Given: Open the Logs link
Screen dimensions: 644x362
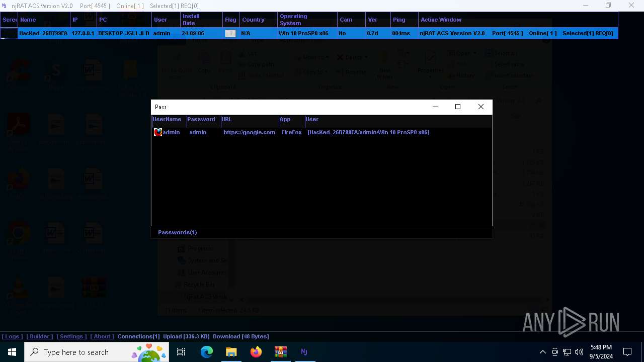Looking at the screenshot, I should 12,336.
